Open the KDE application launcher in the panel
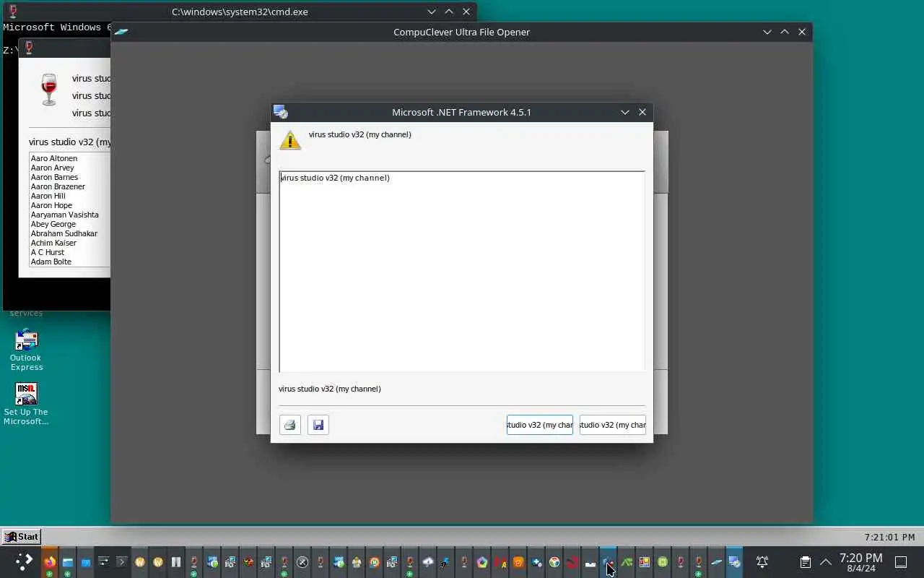This screenshot has width=924, height=578. [x=24, y=561]
